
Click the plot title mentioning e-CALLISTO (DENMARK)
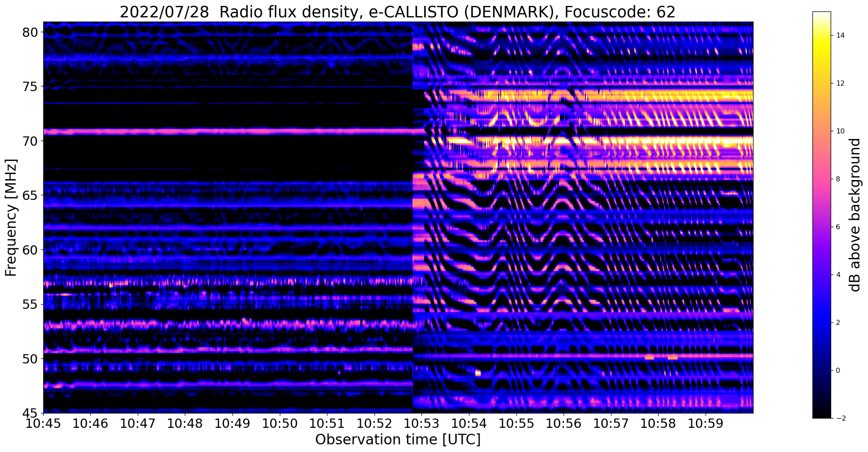pyautogui.click(x=397, y=11)
